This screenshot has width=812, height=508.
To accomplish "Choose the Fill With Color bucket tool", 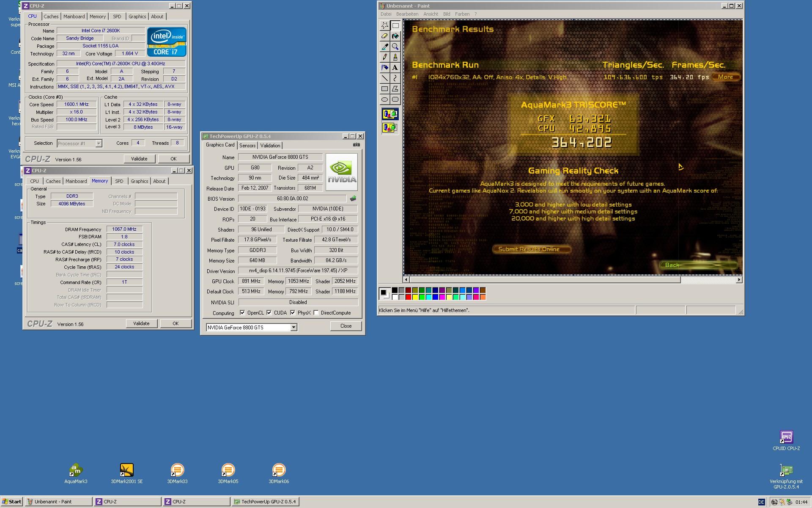I will click(x=395, y=36).
